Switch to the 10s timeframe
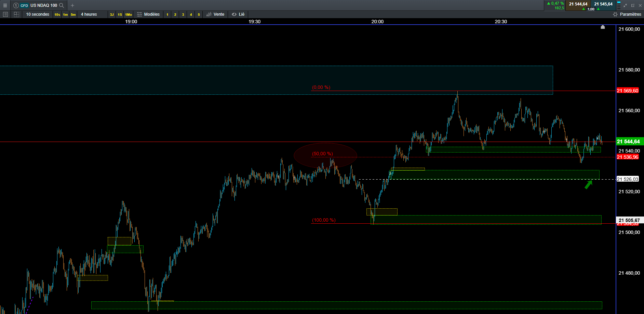This screenshot has height=314, width=644. coord(57,14)
